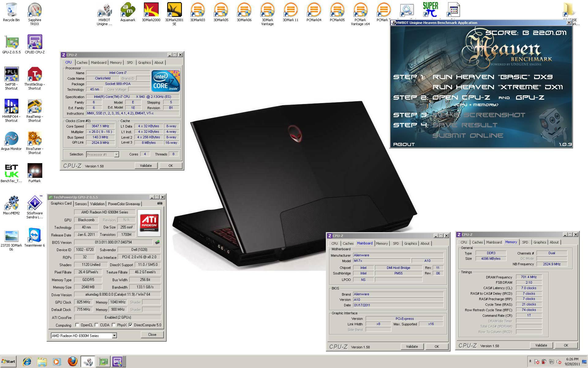Screen dimensions: 588x368
Task: Open SPD tab in CPU-Z Mainboard window
Action: coord(396,243)
